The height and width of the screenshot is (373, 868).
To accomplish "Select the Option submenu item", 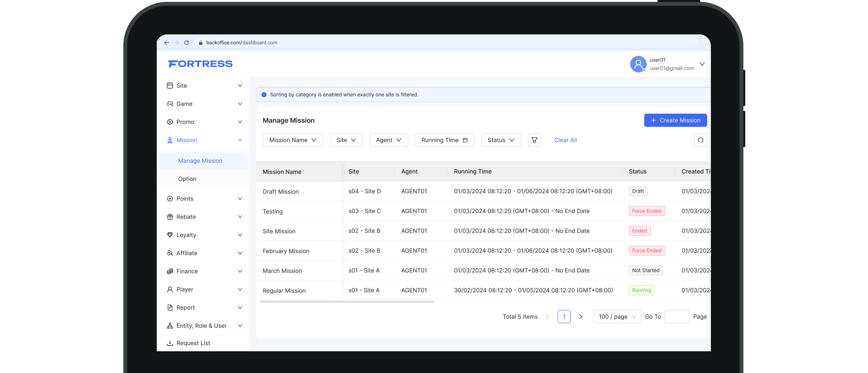I will click(x=187, y=179).
